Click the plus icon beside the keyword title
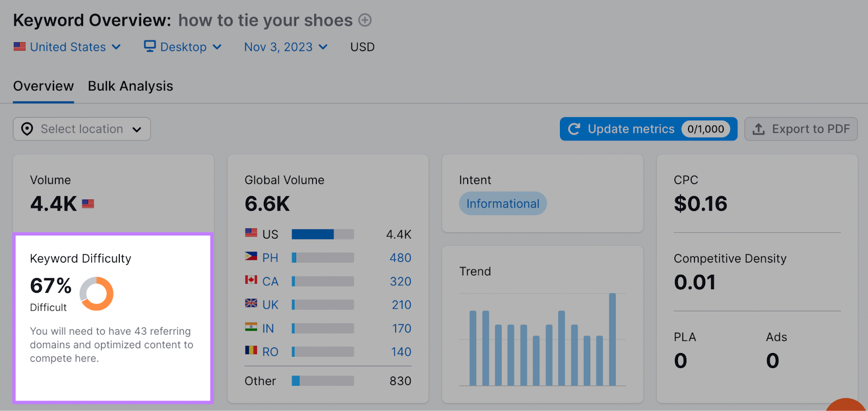This screenshot has height=411, width=868. (x=366, y=20)
